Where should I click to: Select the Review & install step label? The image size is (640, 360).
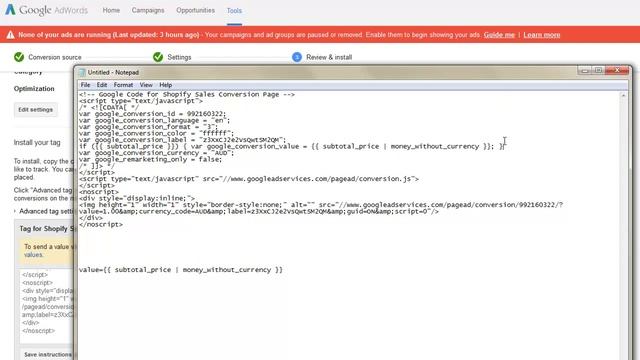(329, 57)
